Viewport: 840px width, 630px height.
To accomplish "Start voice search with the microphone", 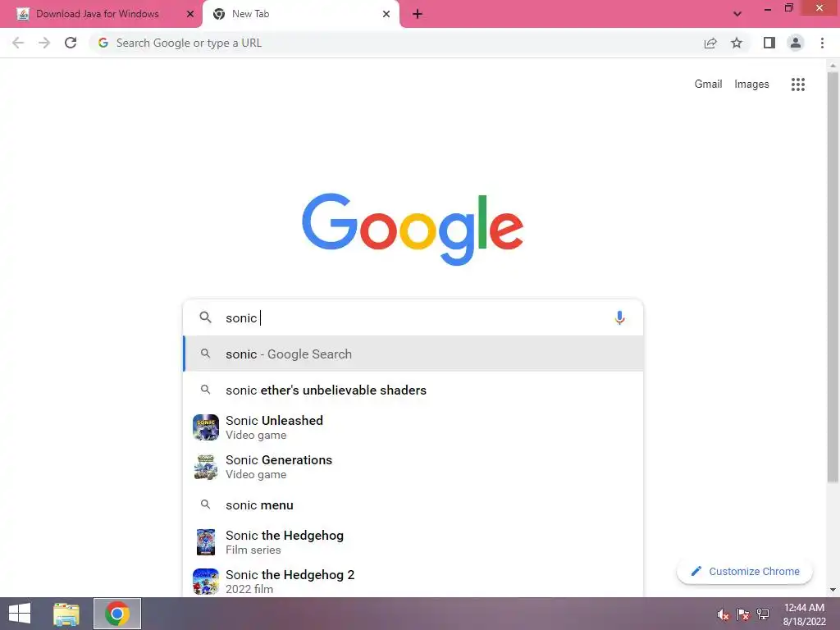I will point(619,317).
